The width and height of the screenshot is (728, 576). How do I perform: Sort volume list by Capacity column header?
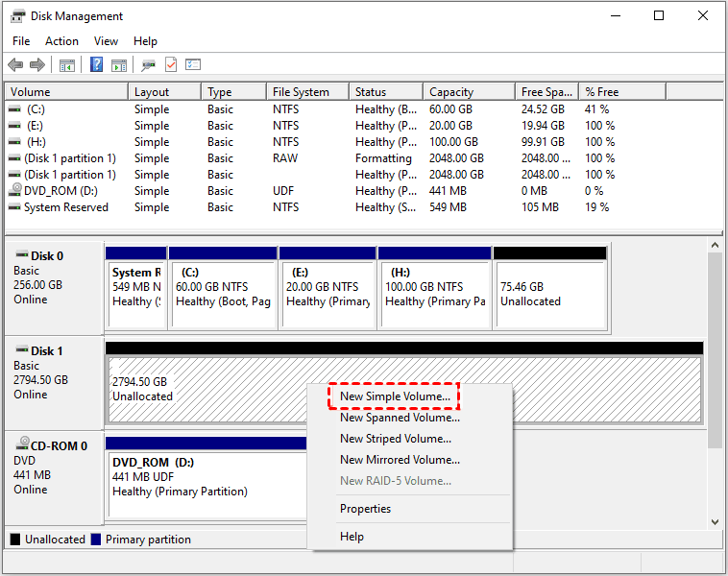451,92
